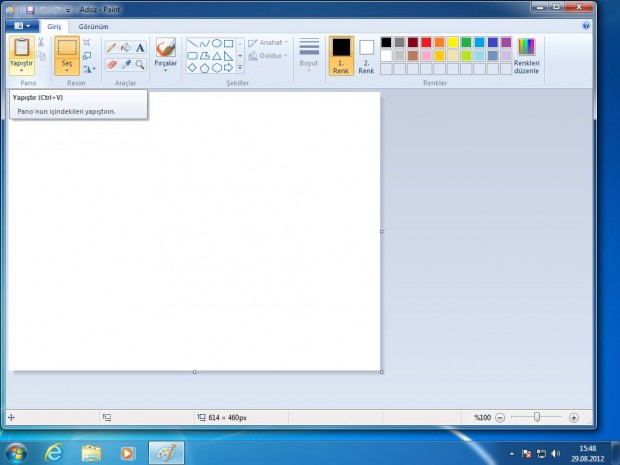Viewport: 620px width, 465px height.
Task: Pick the green color swatch
Action: (466, 42)
